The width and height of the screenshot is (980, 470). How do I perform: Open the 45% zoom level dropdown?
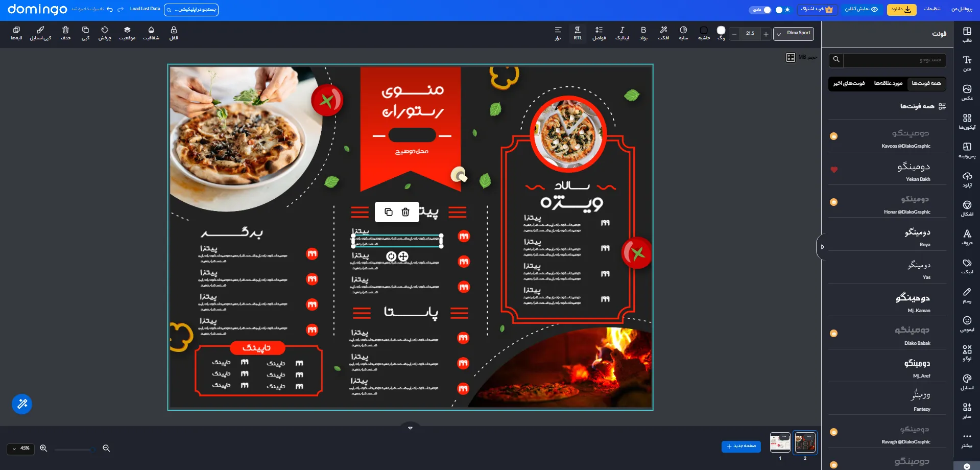pyautogui.click(x=21, y=449)
